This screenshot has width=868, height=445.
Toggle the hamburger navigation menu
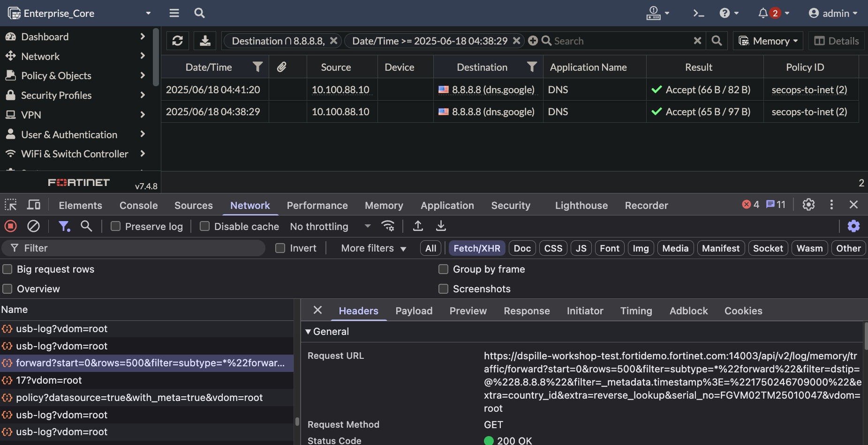[174, 13]
